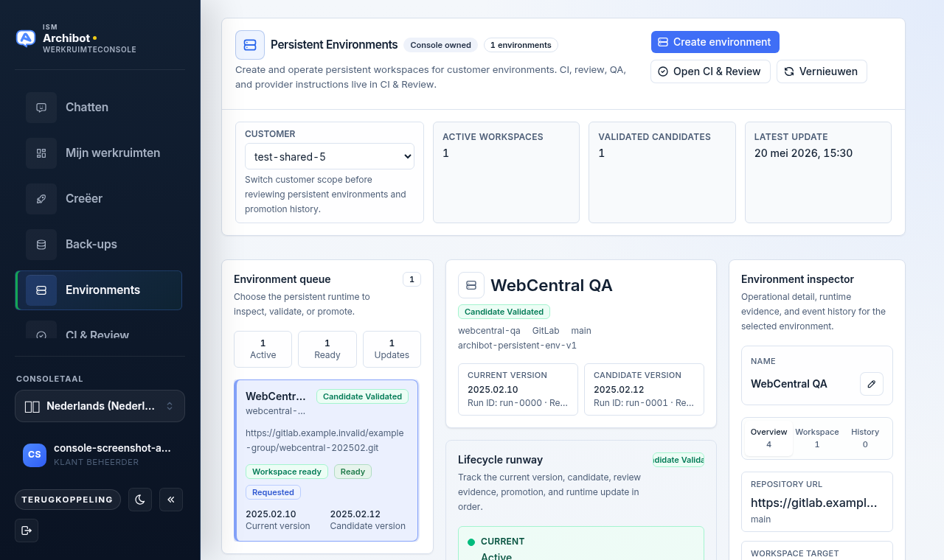This screenshot has width=944, height=560.
Task: Click the gitlab repository URL in queue card
Action: pyautogui.click(x=324, y=440)
